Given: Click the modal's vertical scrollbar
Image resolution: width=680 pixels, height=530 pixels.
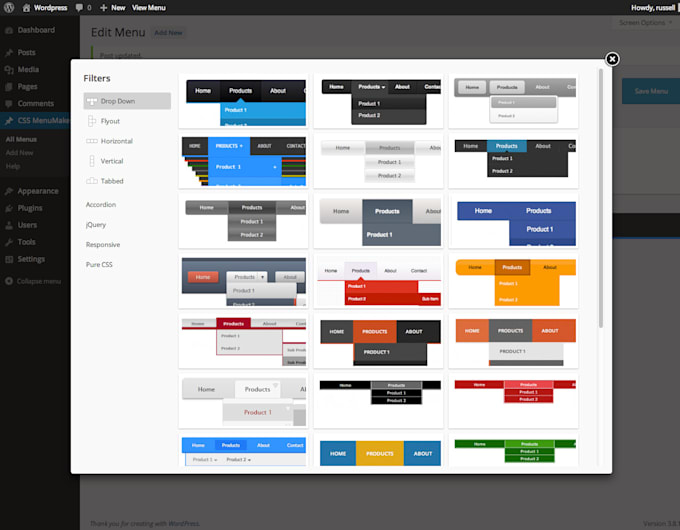Looking at the screenshot, I should coord(600,200).
